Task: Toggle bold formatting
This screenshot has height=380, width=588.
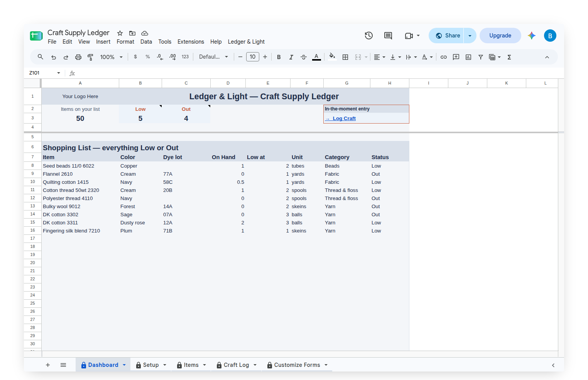Action: [279, 57]
